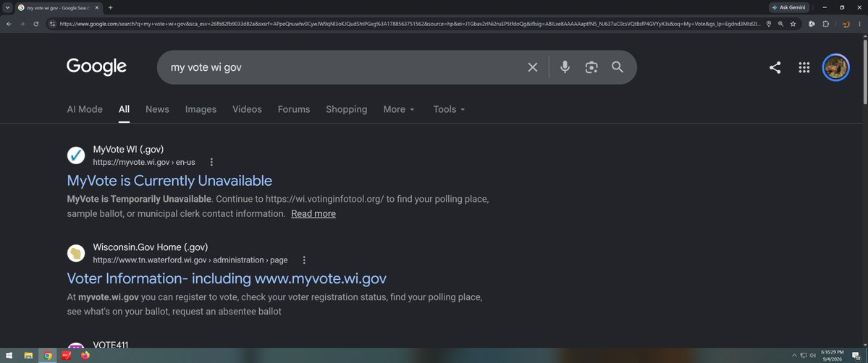Screen dimensions: 868x363
Task: Open the Google apps grid
Action: (x=804, y=67)
